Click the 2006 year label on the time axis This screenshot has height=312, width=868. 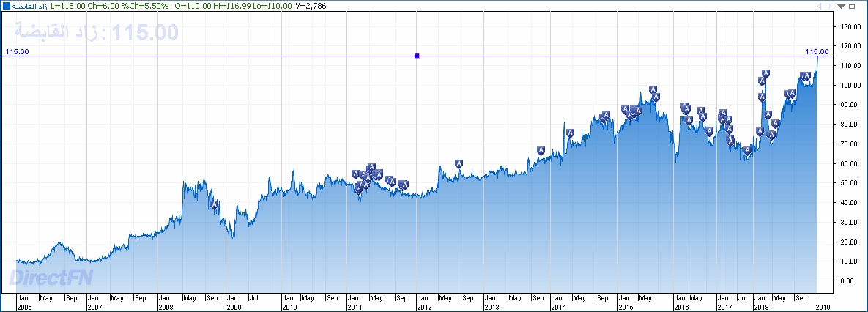tap(24, 307)
